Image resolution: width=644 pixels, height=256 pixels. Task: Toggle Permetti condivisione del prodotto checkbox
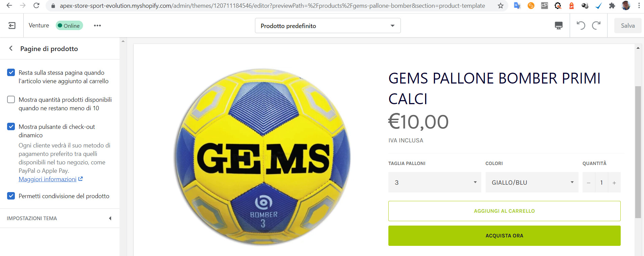[x=11, y=196]
